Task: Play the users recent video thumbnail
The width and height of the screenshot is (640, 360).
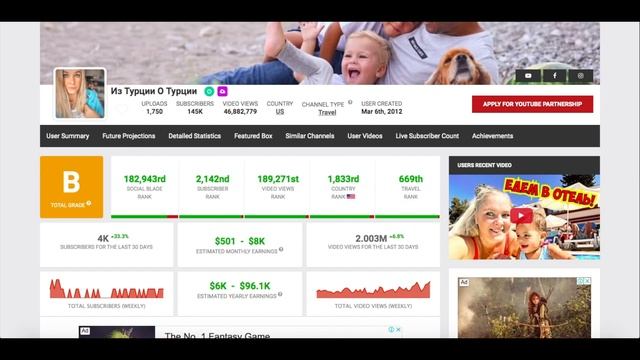Action: (521, 216)
